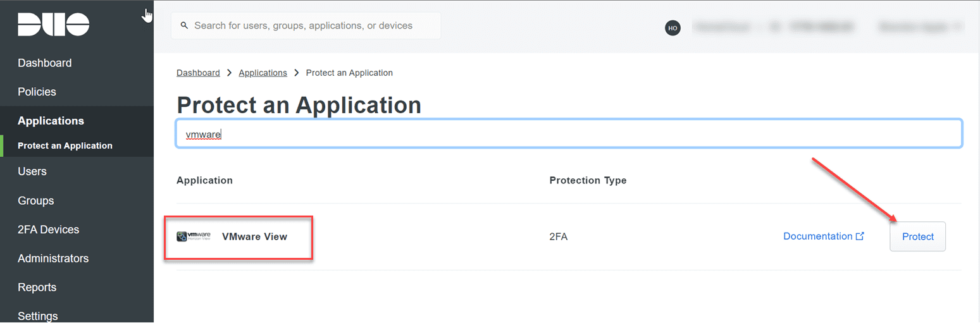Open 2FA Devices in the sidebar
Image resolution: width=980 pixels, height=323 pixels.
pos(48,230)
